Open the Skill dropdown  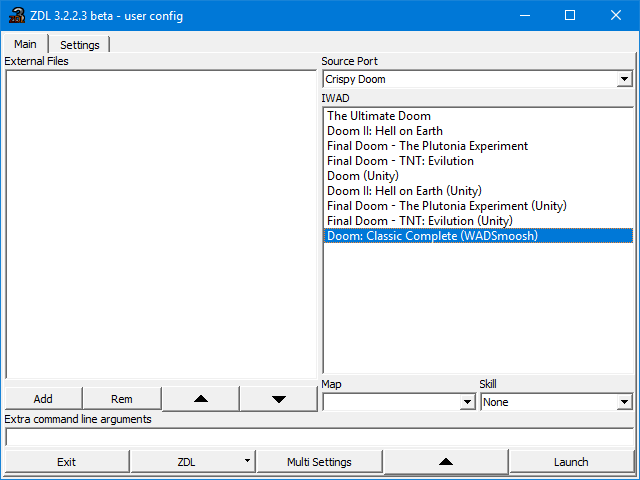tap(624, 402)
